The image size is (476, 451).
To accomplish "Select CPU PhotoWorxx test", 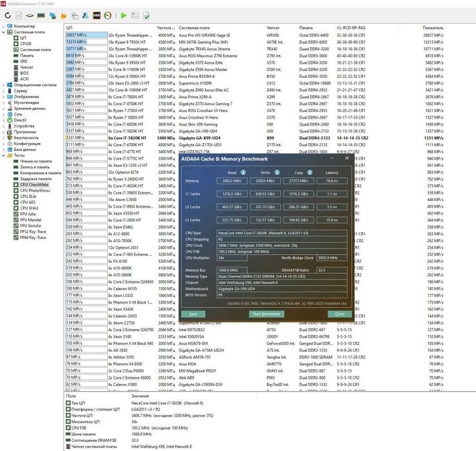I will (x=35, y=191).
